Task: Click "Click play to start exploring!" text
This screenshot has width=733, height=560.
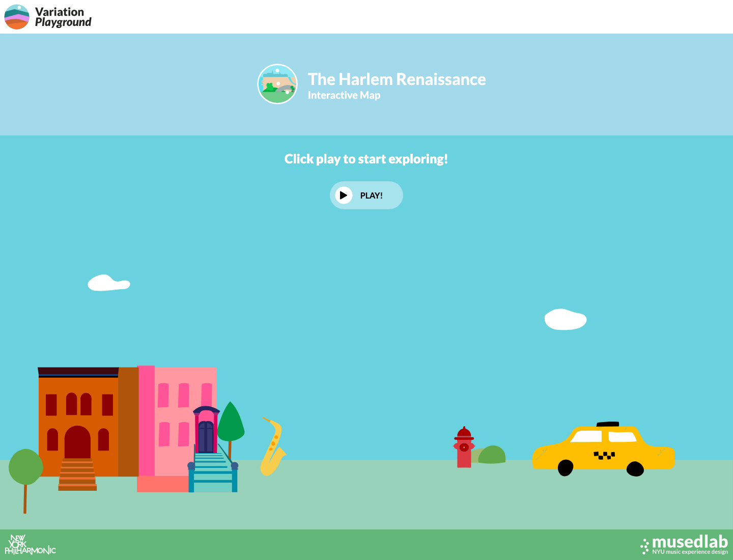Action: (366, 159)
